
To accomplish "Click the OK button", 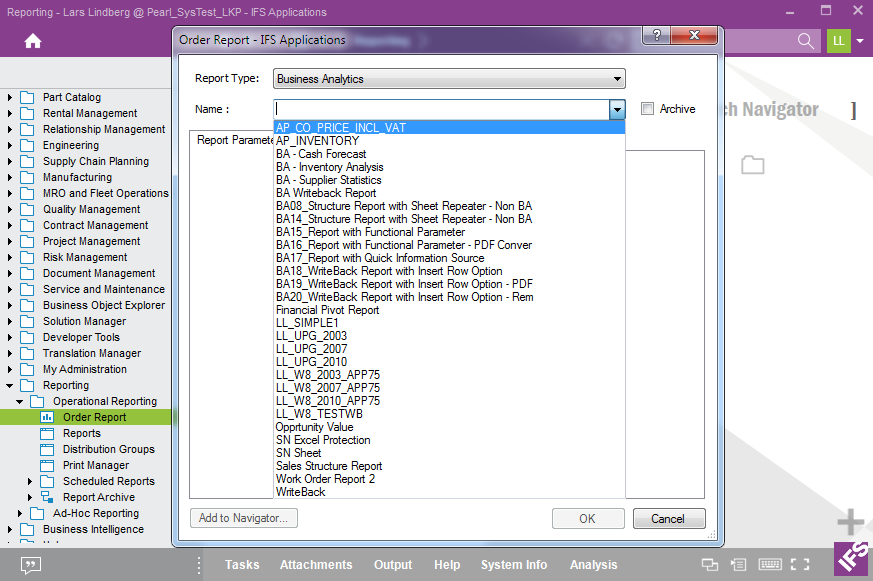I will coord(588,519).
